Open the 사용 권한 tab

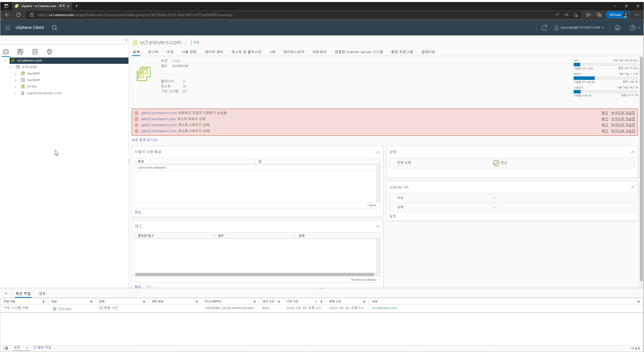click(189, 52)
